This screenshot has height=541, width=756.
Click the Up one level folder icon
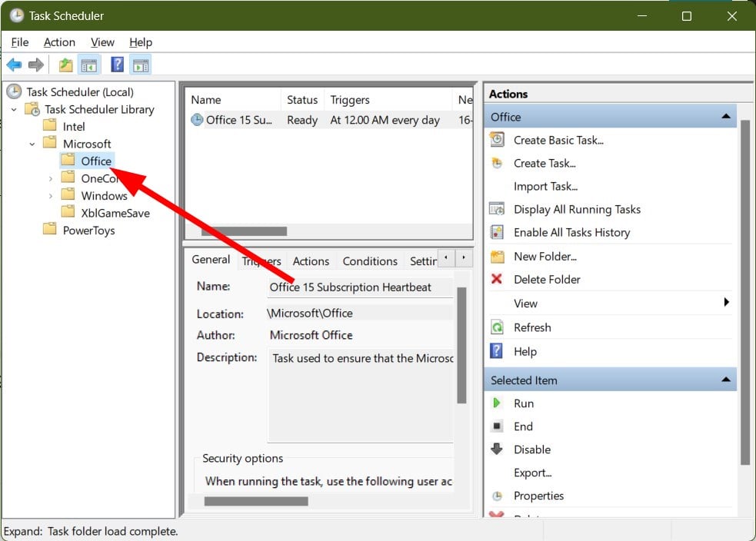click(x=65, y=65)
